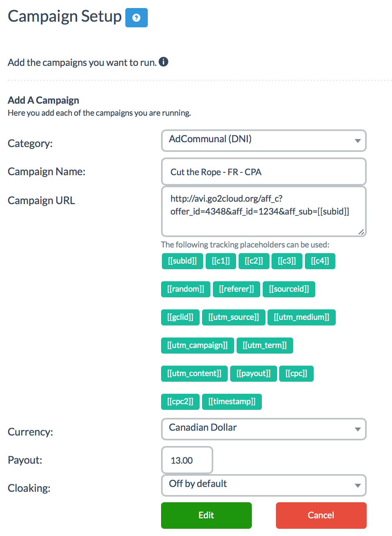Expand the Cloaking dropdown
This screenshot has width=392, height=536.
[x=264, y=485]
